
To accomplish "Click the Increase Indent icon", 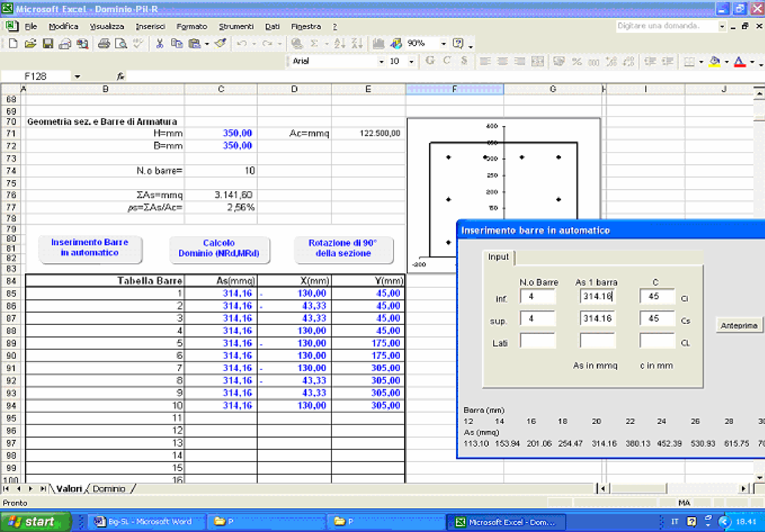I will pyautogui.click(x=668, y=62).
